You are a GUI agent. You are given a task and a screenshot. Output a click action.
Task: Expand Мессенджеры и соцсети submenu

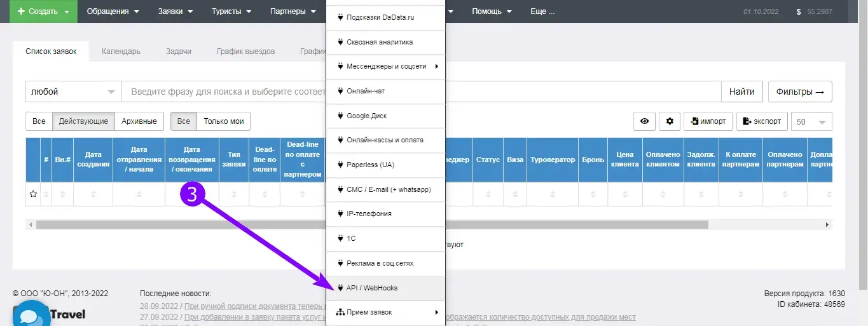385,66
